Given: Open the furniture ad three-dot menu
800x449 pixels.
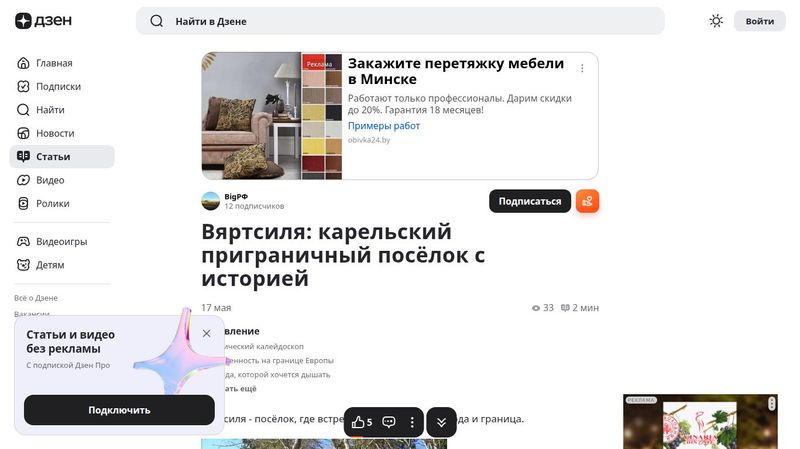Looking at the screenshot, I should (x=582, y=69).
